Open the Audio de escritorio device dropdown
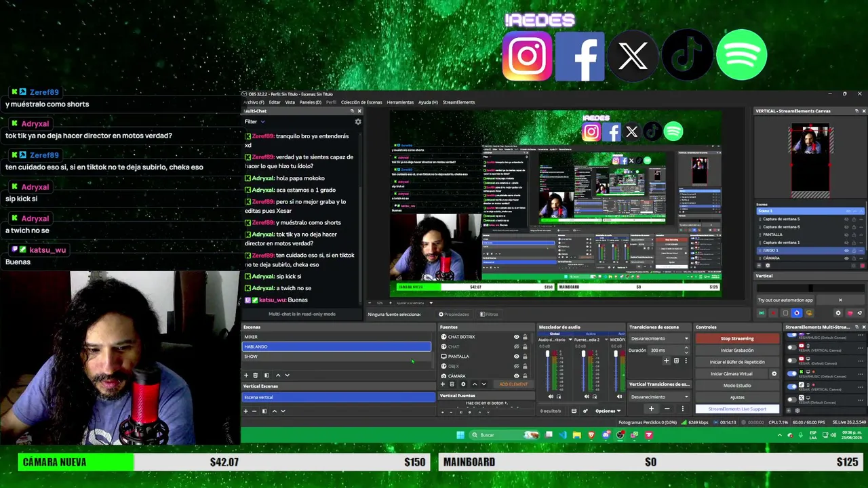The image size is (868, 488). tap(571, 340)
